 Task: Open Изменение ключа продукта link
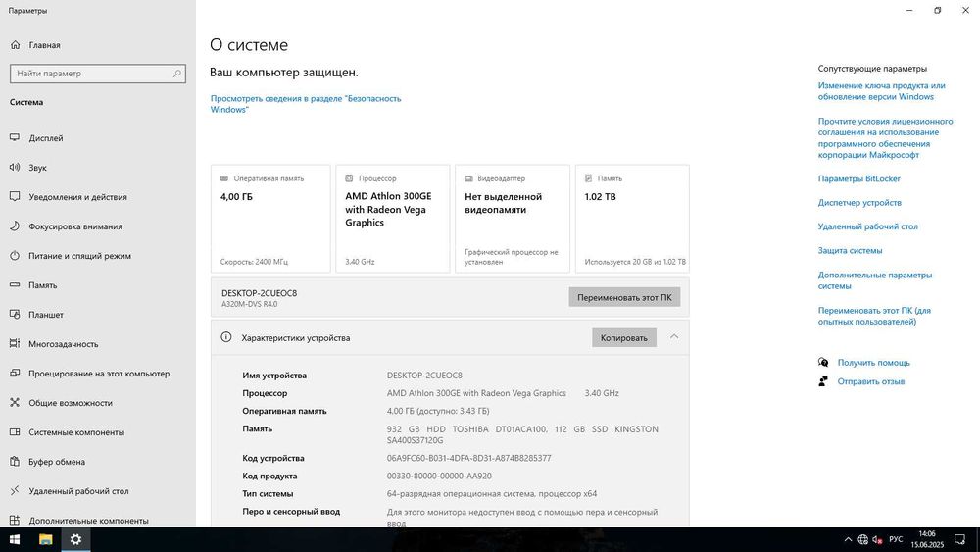click(881, 91)
